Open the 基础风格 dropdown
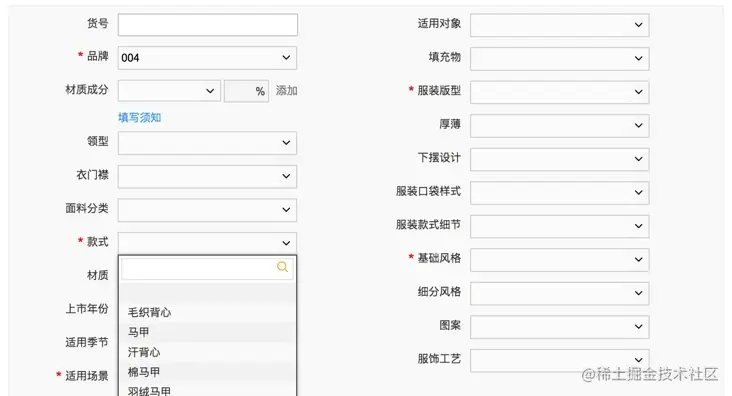This screenshot has height=396, width=732. click(559, 260)
